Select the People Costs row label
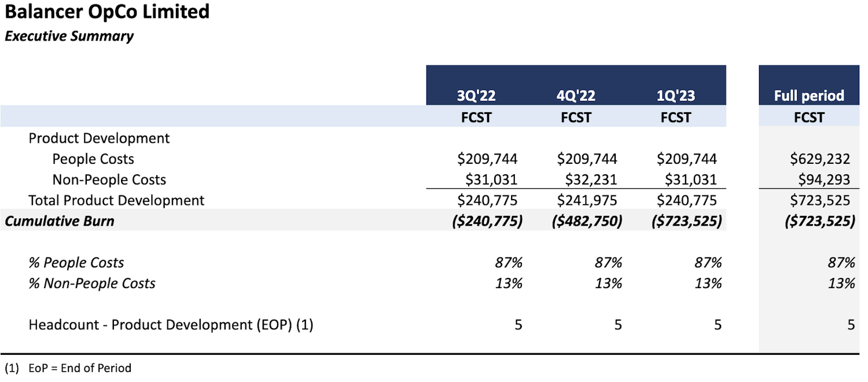Viewport: 868px width, 382px height. point(93,159)
